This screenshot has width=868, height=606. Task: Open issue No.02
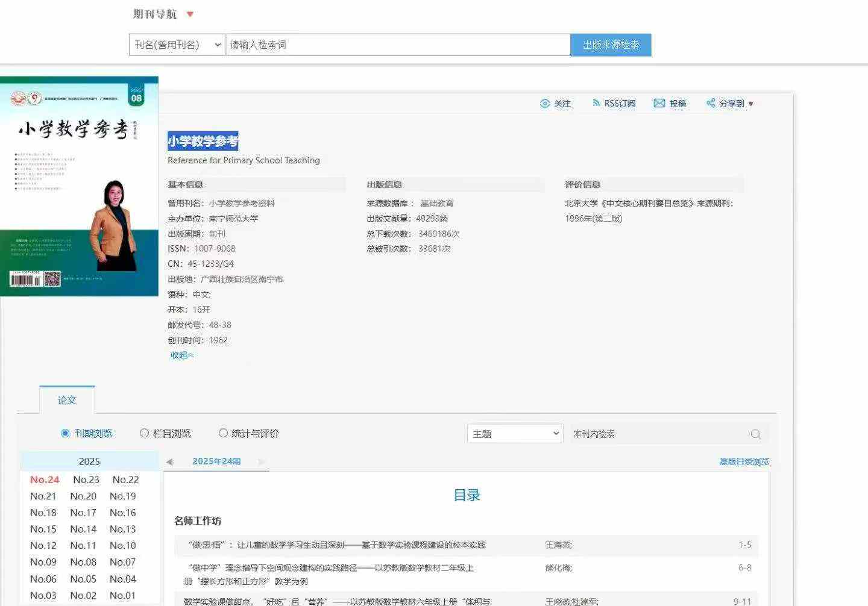83,596
